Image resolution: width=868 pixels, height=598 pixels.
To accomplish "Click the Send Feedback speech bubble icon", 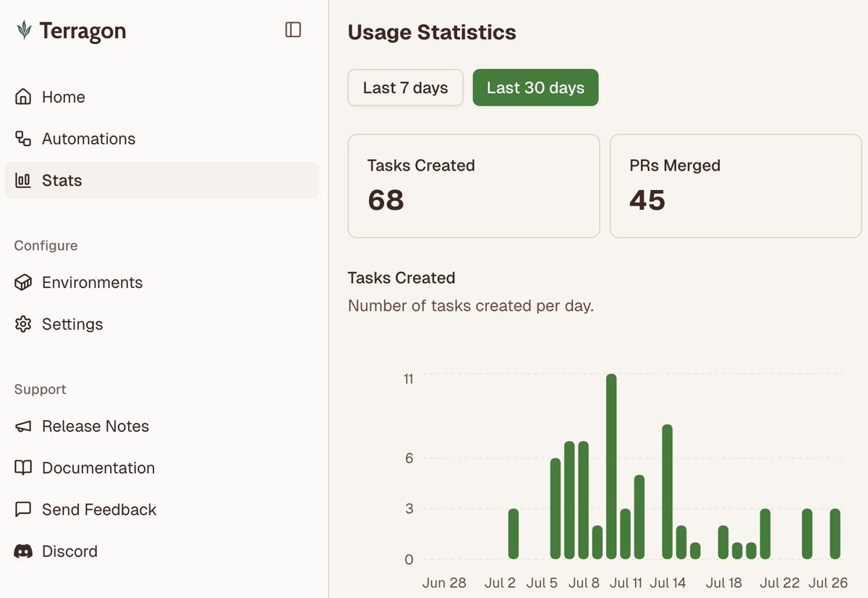I will pos(23,510).
